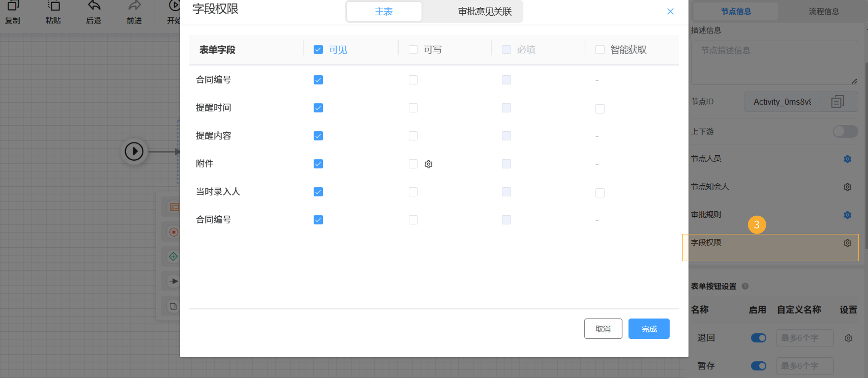Switch to the 流程信息 tab
This screenshot has width=868, height=378.
(x=823, y=11)
